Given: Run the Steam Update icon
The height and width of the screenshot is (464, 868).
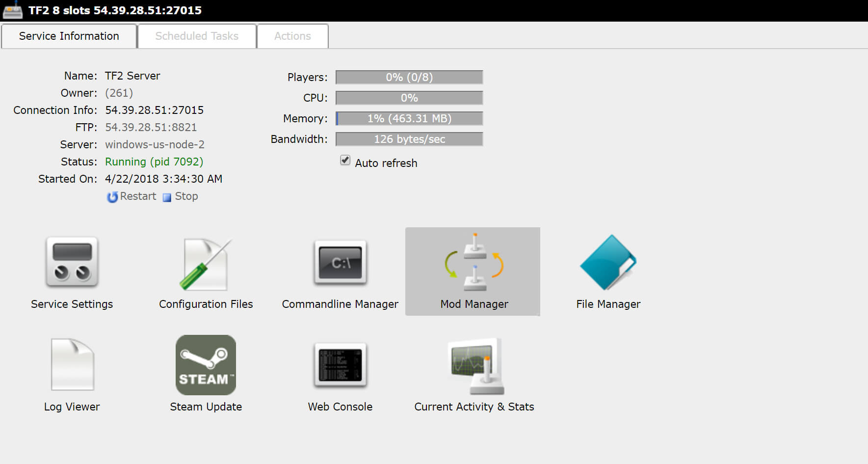Looking at the screenshot, I should (206, 365).
